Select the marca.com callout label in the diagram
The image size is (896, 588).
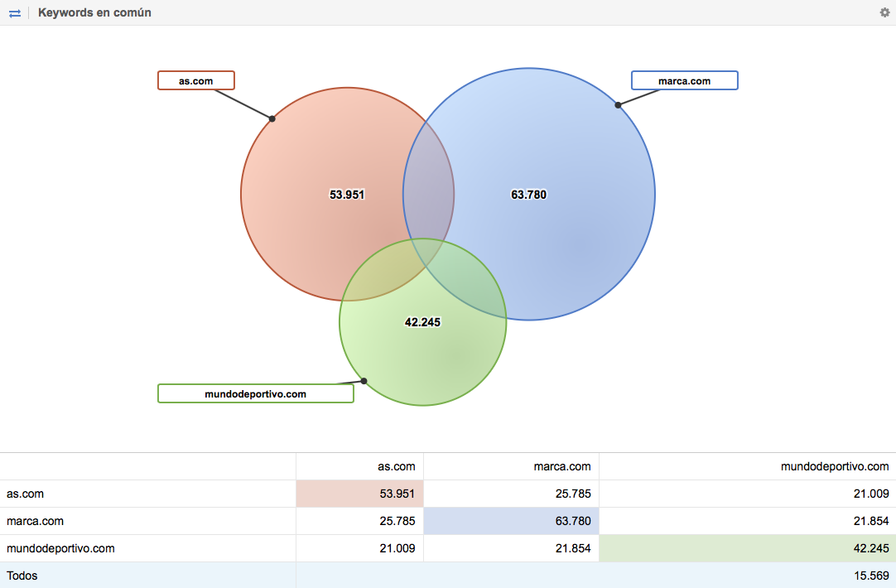[x=684, y=80]
